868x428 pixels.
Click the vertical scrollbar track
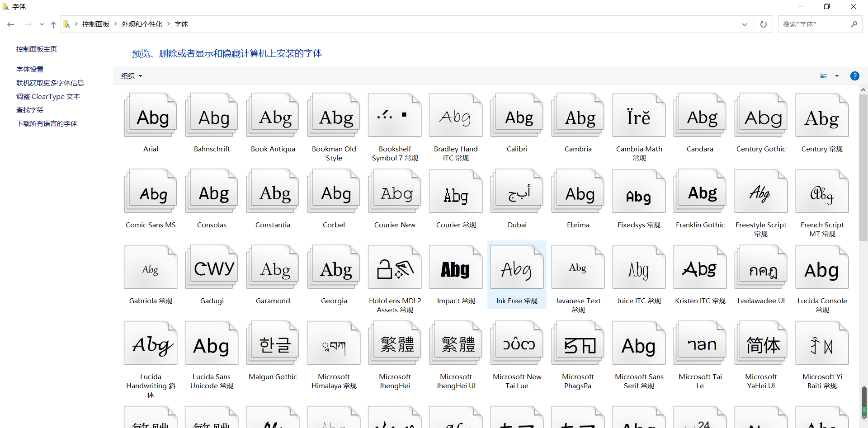863,316
